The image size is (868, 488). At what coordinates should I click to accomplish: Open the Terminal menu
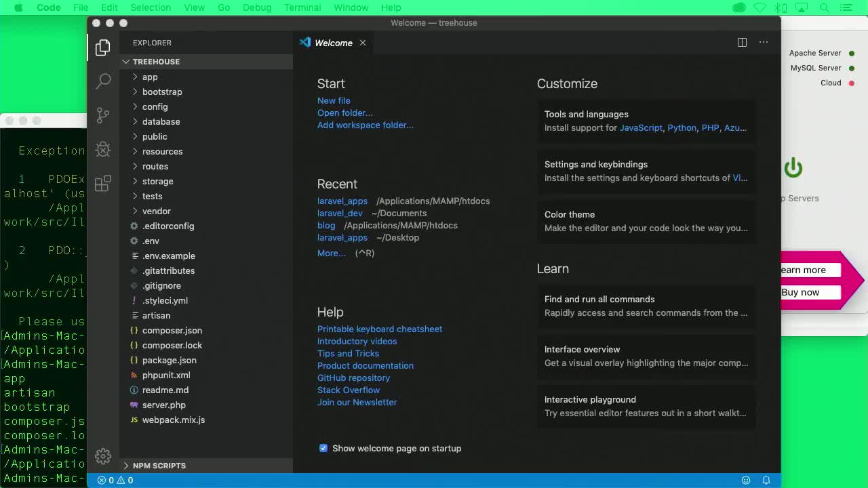coord(302,7)
